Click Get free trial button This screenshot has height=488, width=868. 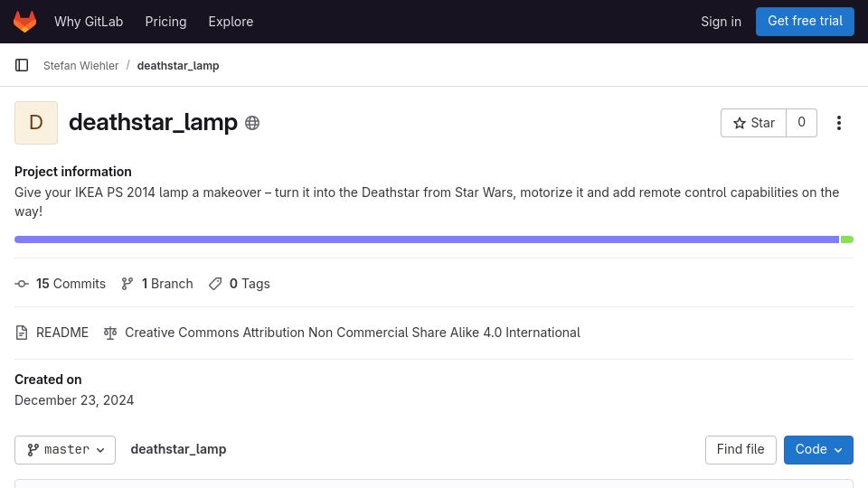pyautogui.click(x=805, y=22)
